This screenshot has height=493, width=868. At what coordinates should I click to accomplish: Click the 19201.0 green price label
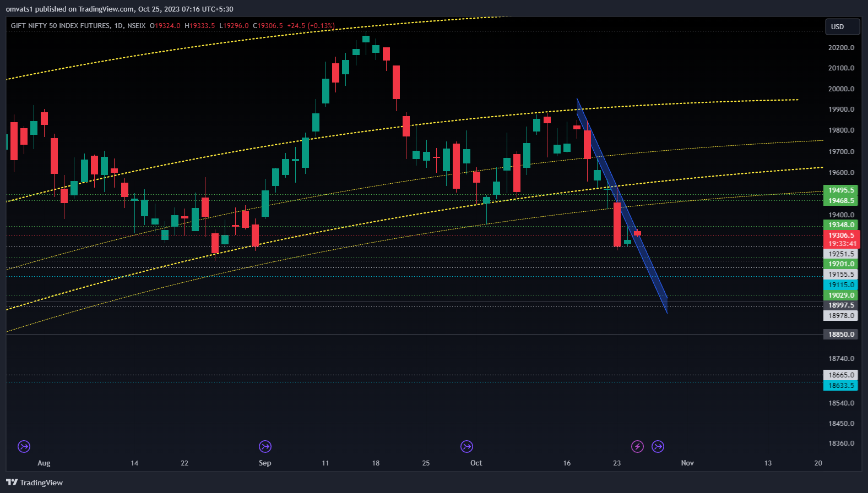point(840,264)
